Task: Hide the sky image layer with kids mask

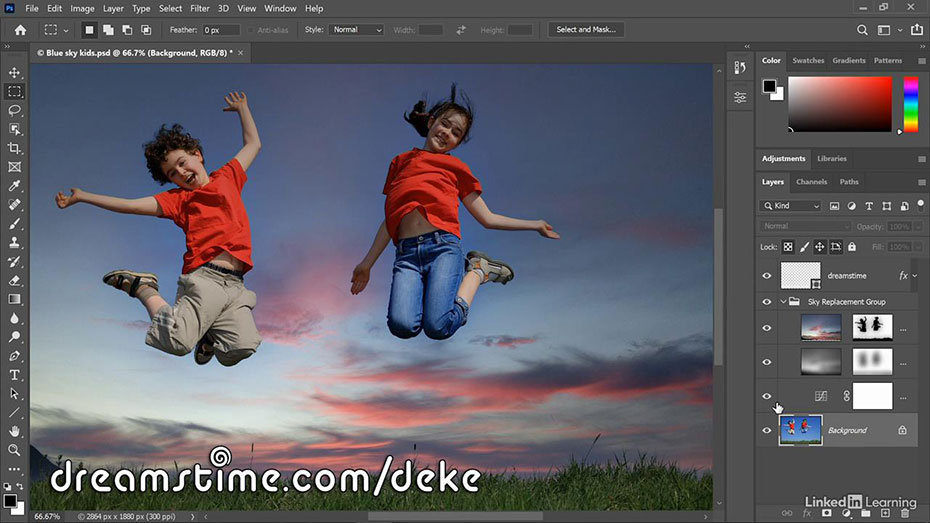Action: tap(767, 328)
